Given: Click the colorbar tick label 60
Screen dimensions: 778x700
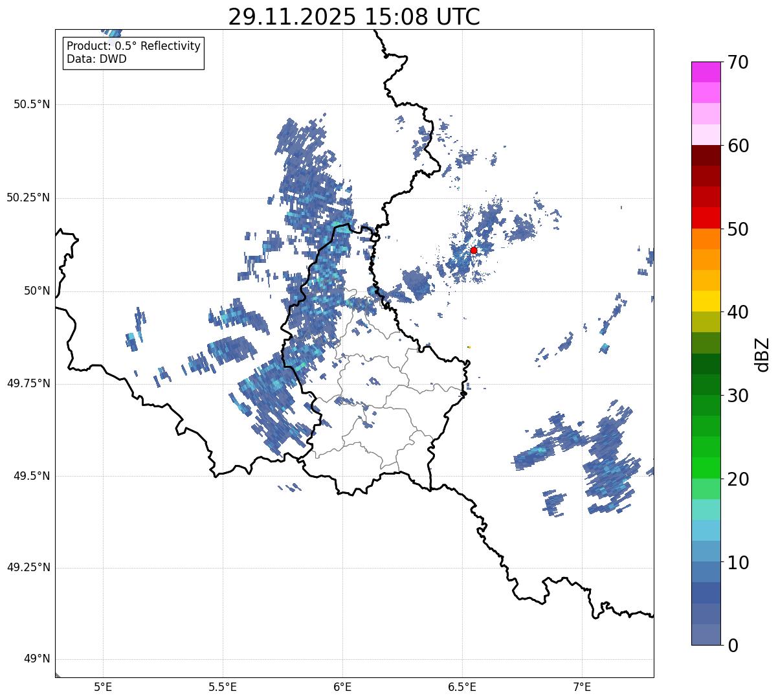Looking at the screenshot, I should click(x=738, y=146).
